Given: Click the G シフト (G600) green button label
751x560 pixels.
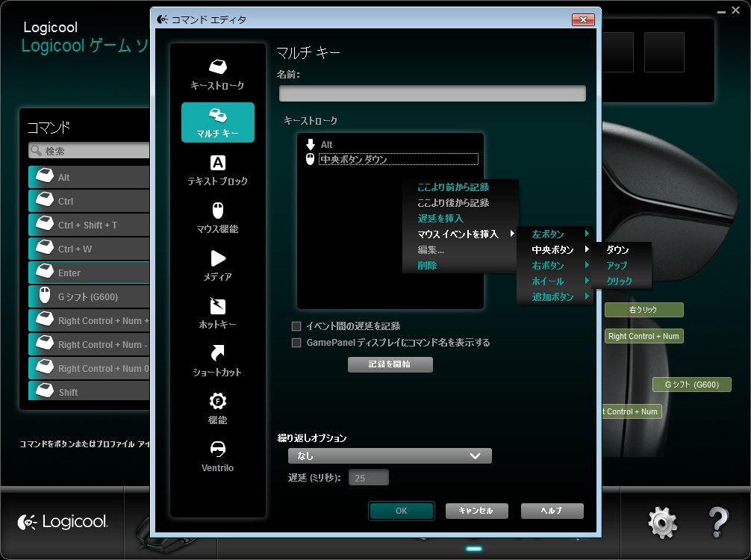Looking at the screenshot, I should [691, 385].
